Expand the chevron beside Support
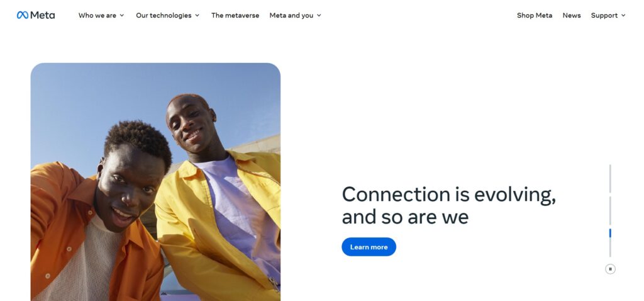The width and height of the screenshot is (644, 301). [623, 16]
